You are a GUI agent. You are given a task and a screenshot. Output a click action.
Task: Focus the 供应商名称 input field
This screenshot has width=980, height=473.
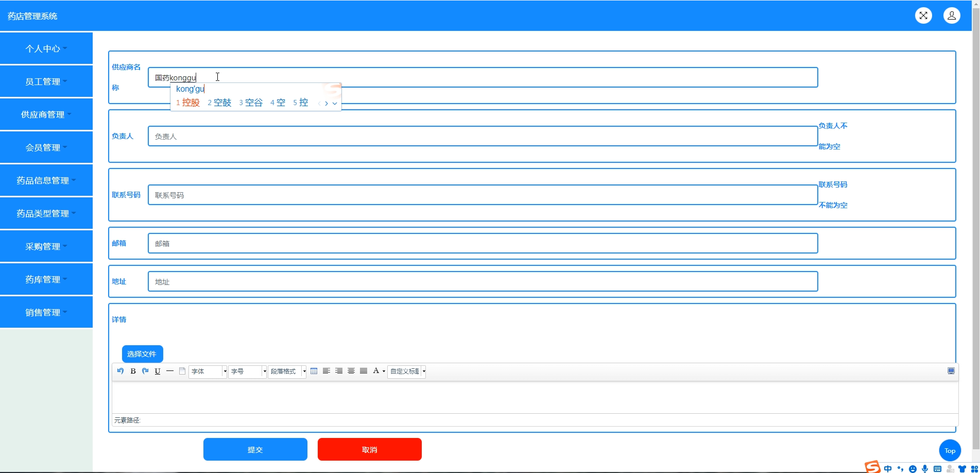(483, 77)
